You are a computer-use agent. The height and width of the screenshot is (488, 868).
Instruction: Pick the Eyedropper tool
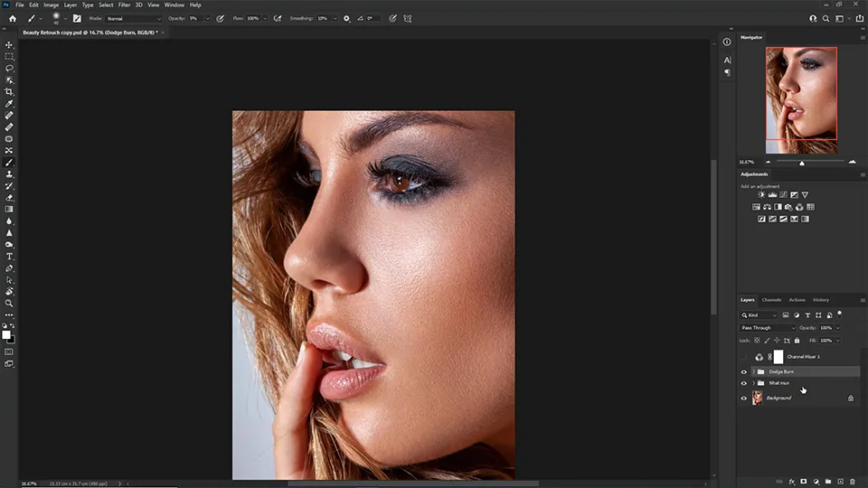9,104
